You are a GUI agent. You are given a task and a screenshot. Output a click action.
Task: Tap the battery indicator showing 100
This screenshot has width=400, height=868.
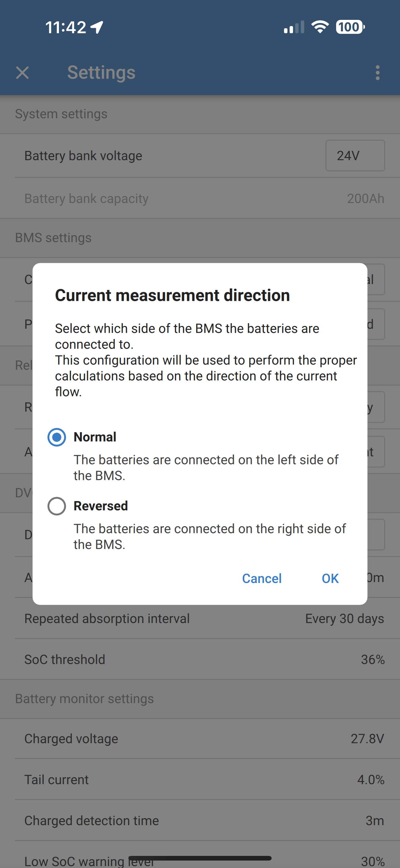[349, 27]
